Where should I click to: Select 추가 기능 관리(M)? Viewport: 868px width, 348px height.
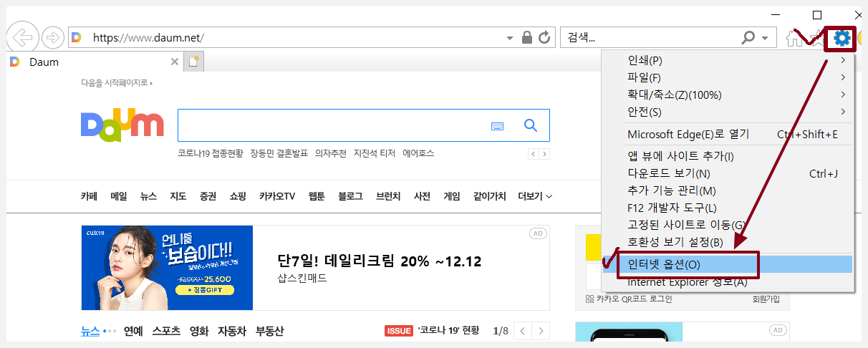pyautogui.click(x=728, y=190)
